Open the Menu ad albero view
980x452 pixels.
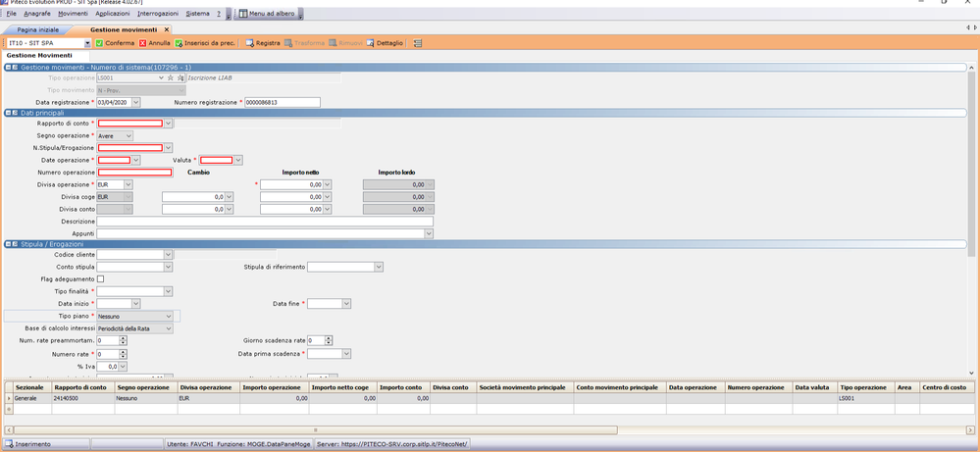267,13
